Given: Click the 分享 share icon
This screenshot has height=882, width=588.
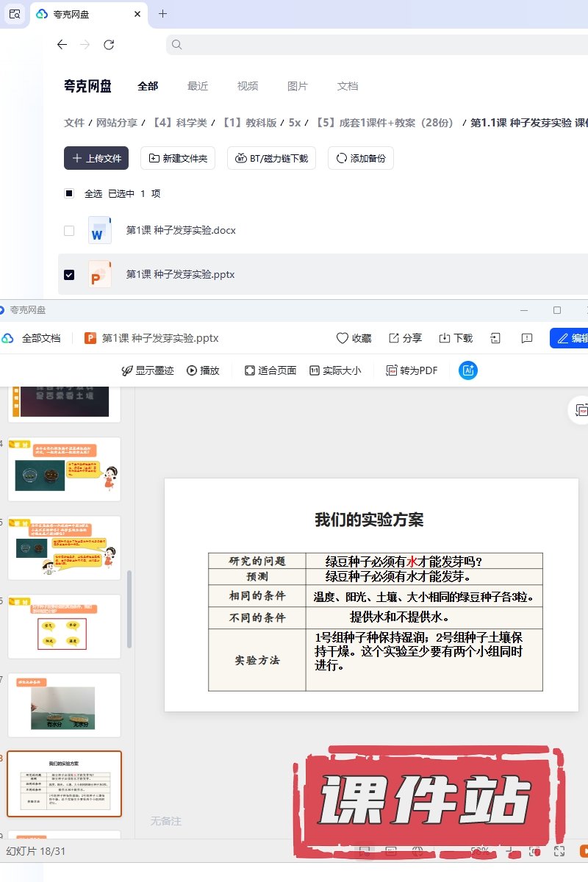Looking at the screenshot, I should click(x=405, y=338).
